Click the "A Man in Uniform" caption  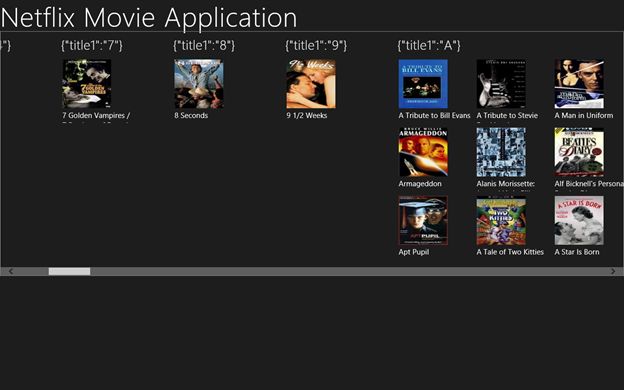[584, 115]
